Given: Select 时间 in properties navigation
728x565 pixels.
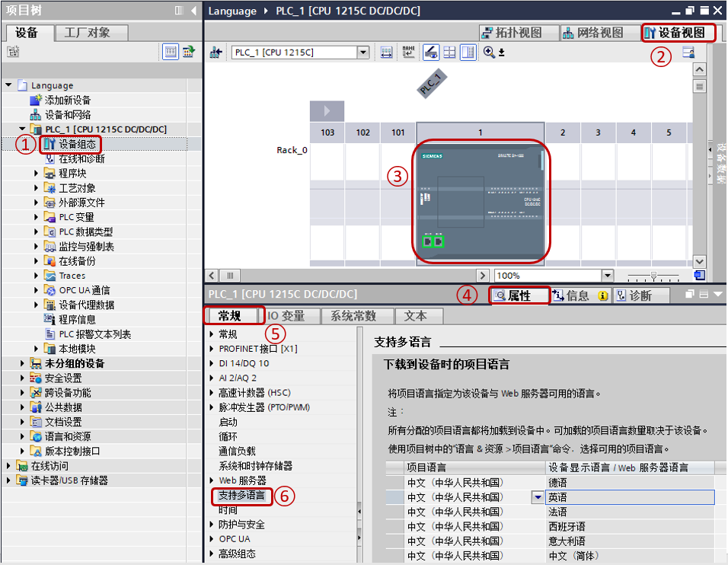Looking at the screenshot, I should [x=228, y=509].
